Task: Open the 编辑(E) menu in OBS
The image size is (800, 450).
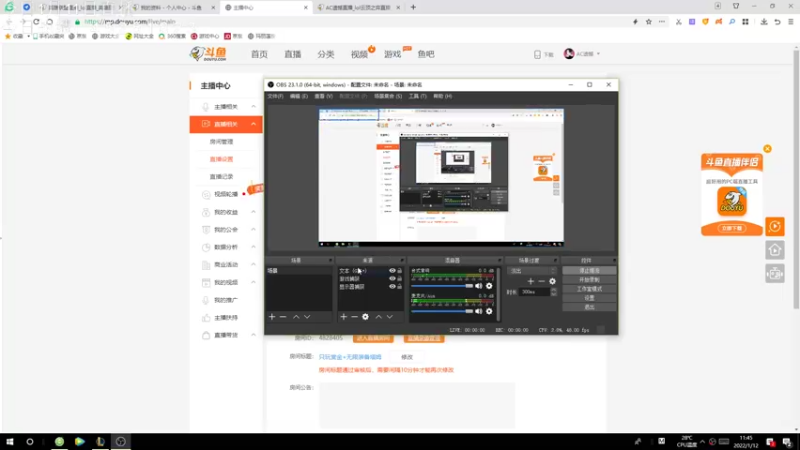Action: point(299,96)
